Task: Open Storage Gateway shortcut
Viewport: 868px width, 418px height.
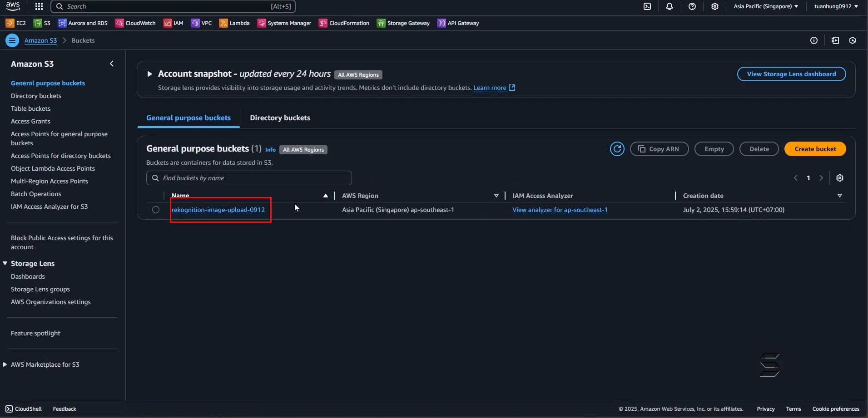Action: pos(403,23)
